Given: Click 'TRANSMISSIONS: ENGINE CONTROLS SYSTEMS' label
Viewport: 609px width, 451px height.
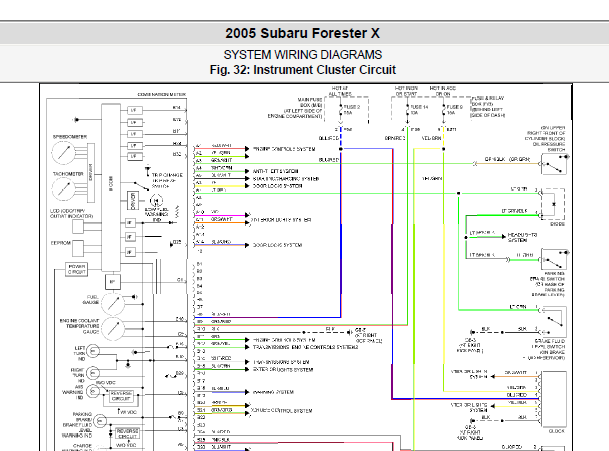Looking at the screenshot, I should click(x=306, y=347).
